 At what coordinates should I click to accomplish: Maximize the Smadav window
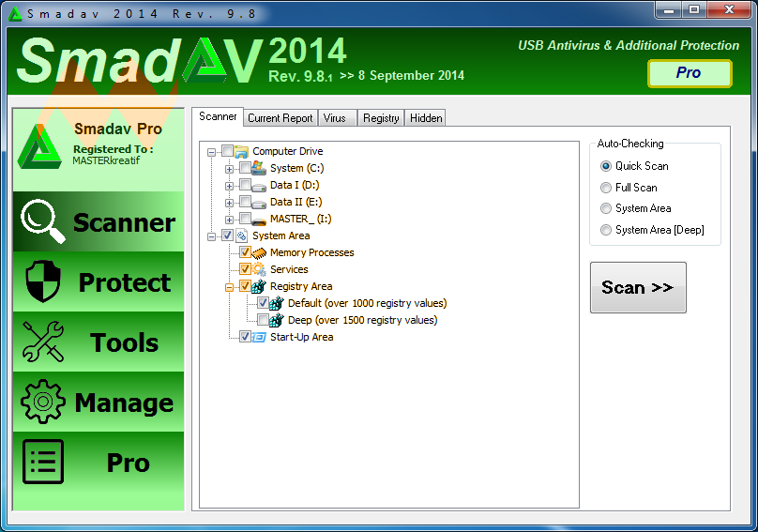pos(694,10)
